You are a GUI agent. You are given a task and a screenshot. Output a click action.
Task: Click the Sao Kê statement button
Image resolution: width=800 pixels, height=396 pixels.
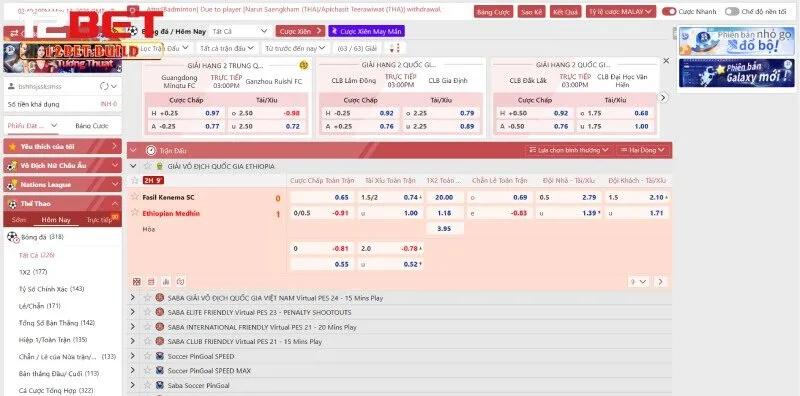pos(532,11)
